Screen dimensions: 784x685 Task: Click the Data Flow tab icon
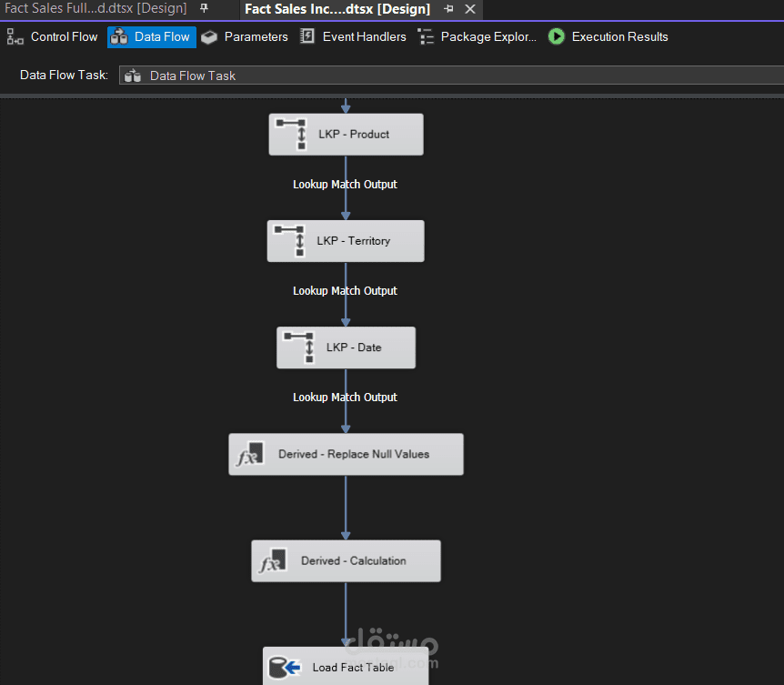[119, 37]
